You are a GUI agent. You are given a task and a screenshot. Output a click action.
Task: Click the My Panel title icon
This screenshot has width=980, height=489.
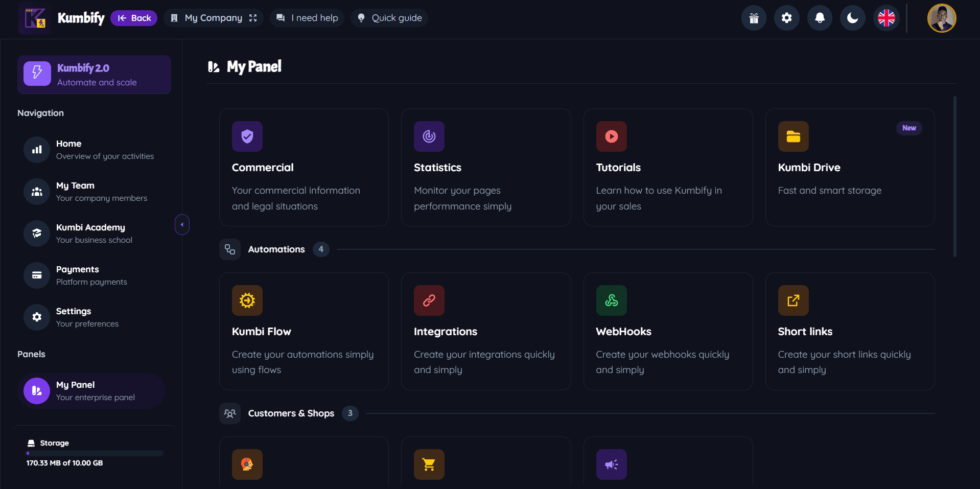tap(214, 67)
